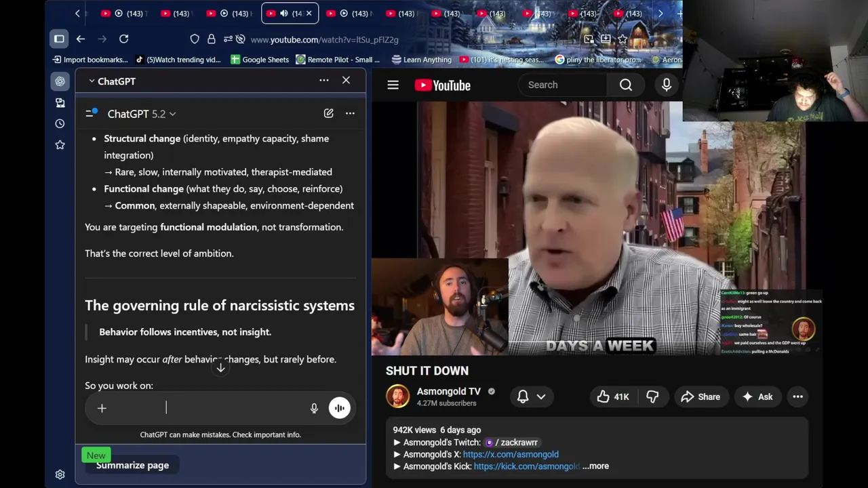
Task: Click the Summarize page button
Action: click(132, 465)
